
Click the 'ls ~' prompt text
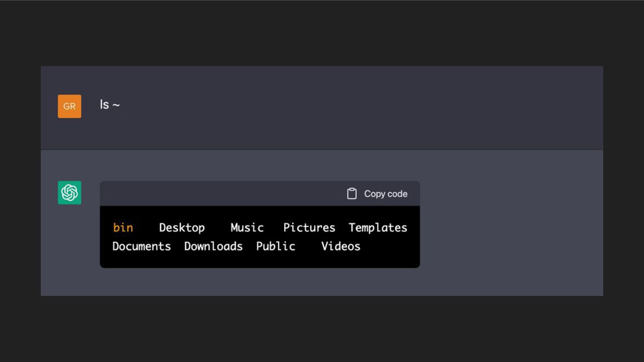pos(110,105)
